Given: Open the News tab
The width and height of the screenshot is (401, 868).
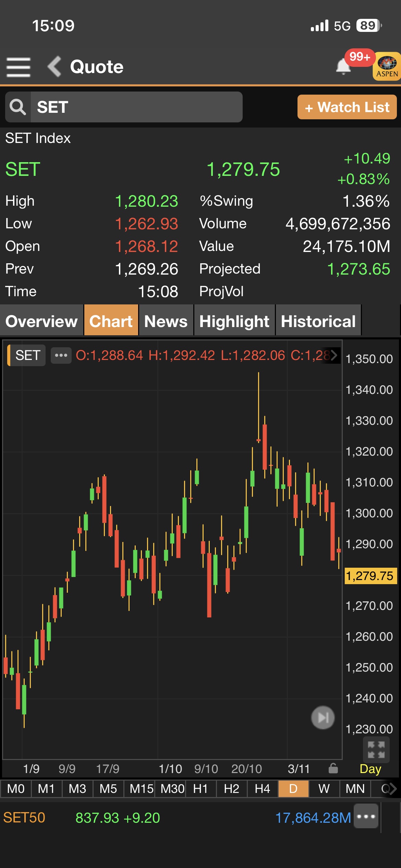Looking at the screenshot, I should click(x=166, y=321).
